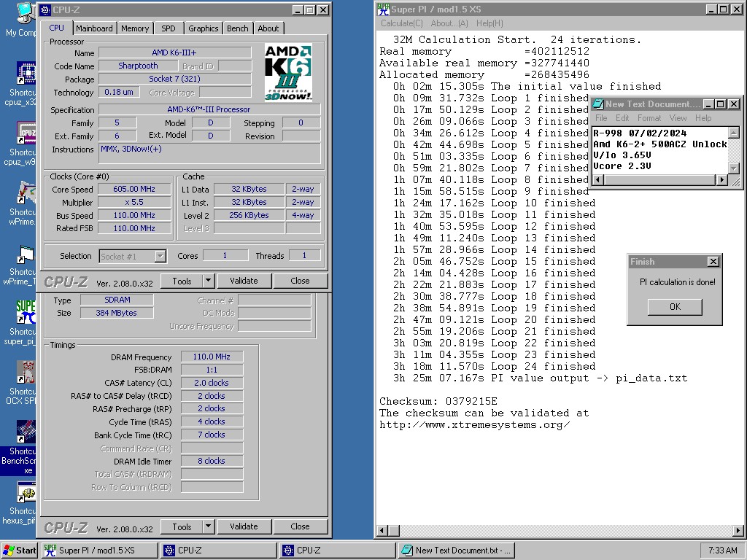Click the Size 384 MBytes memory value
Image resolution: width=747 pixels, height=560 pixels.
pyautogui.click(x=117, y=313)
